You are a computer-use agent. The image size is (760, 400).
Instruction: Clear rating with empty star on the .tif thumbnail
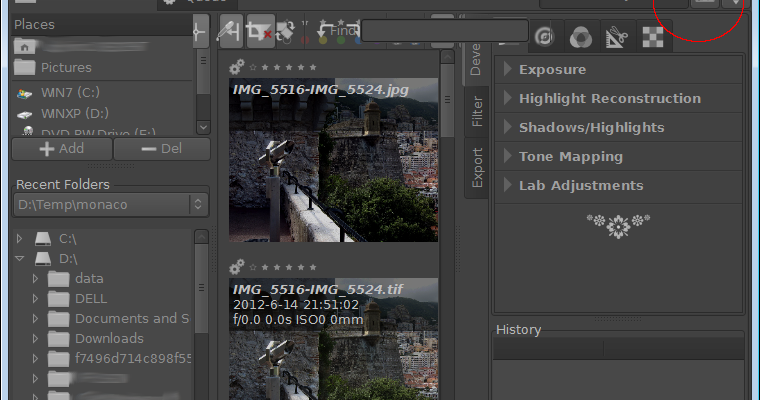(x=253, y=267)
